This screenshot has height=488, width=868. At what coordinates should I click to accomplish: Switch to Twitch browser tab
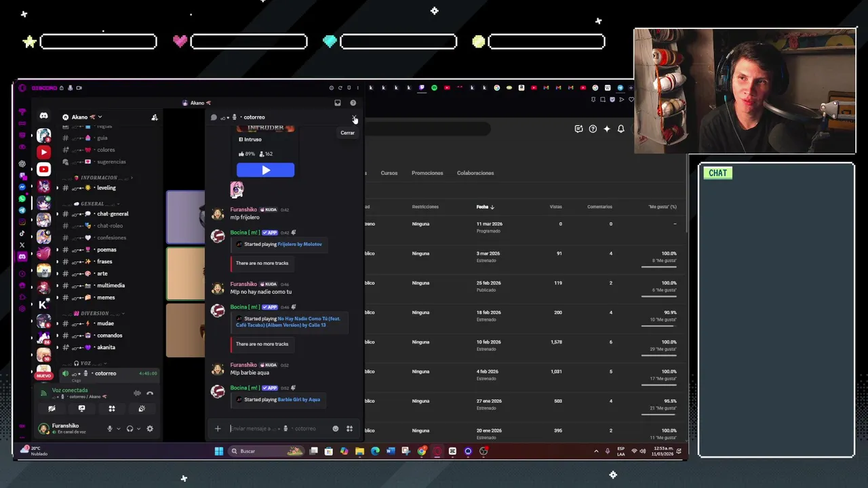point(422,87)
